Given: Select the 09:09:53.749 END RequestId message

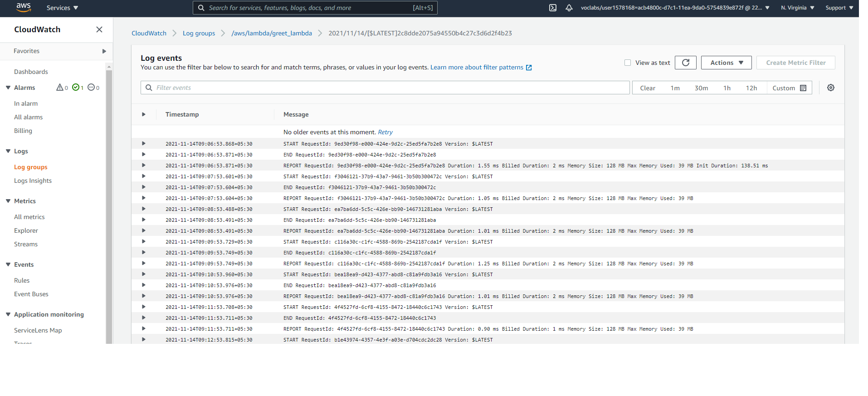Looking at the screenshot, I should click(x=360, y=253).
